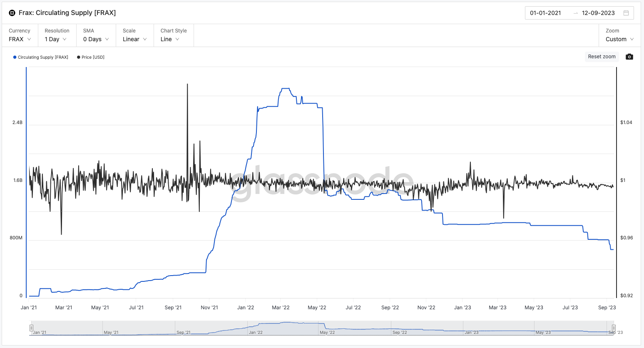Open the Zoom Custom dropdown
Image resolution: width=644 pixels, height=348 pixels.
(619, 39)
